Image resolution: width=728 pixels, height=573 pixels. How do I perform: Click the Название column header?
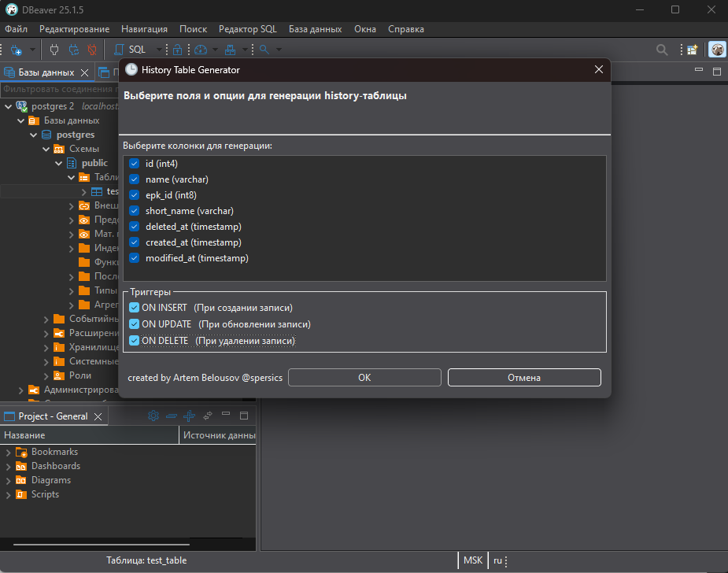coord(89,435)
